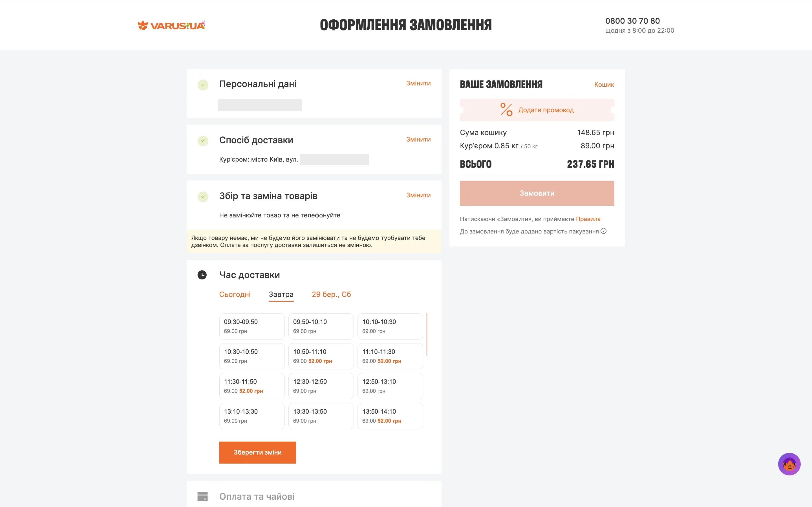Click the card icon beside Оплата та чайові
This screenshot has height=507, width=812.
(202, 496)
